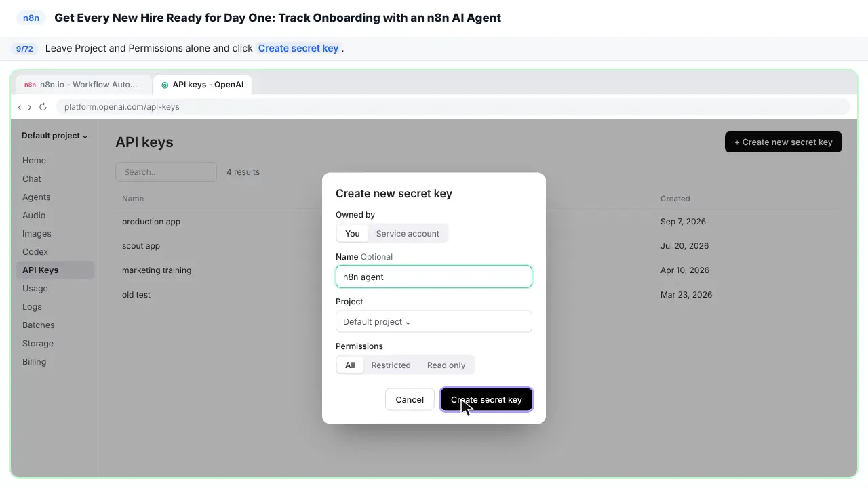Choose 'Read only' permissions

pyautogui.click(x=446, y=365)
